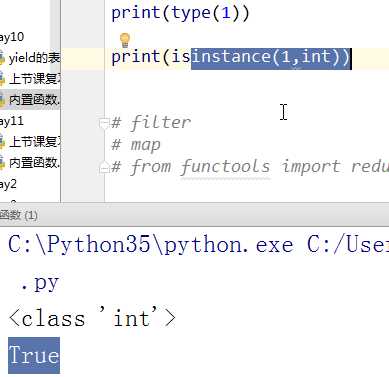Click the day11 folder in project tree
Screen dimensions: 389x377
pyautogui.click(x=12, y=121)
